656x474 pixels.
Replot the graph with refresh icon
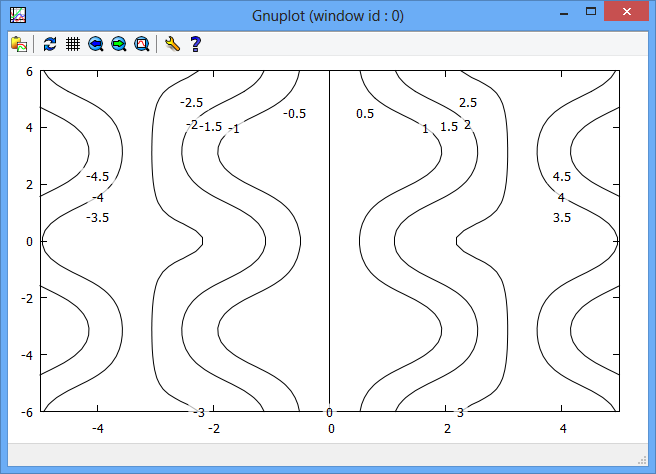[x=50, y=44]
